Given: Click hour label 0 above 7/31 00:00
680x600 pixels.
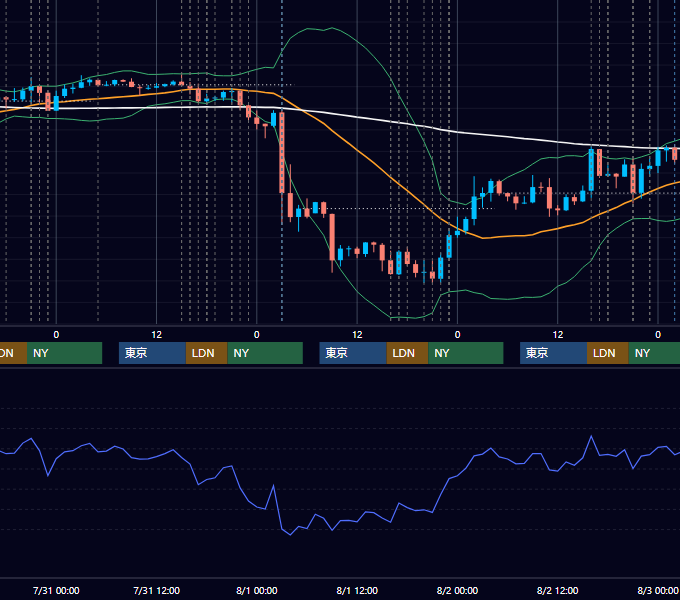Looking at the screenshot, I should tap(56, 335).
